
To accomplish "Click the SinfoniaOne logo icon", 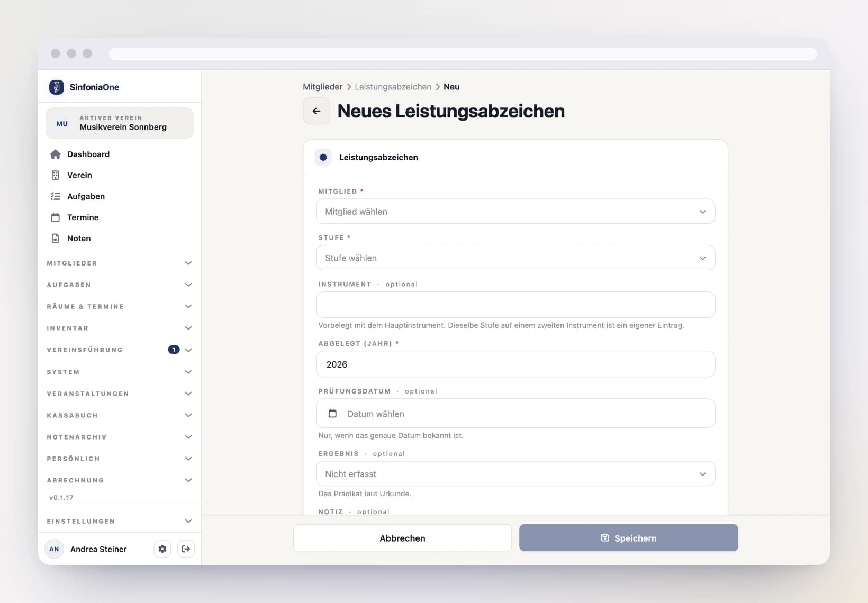I will tap(57, 87).
